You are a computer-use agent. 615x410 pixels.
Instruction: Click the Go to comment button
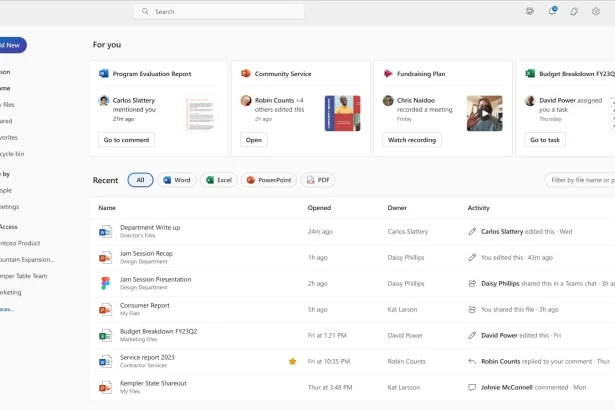tap(126, 140)
